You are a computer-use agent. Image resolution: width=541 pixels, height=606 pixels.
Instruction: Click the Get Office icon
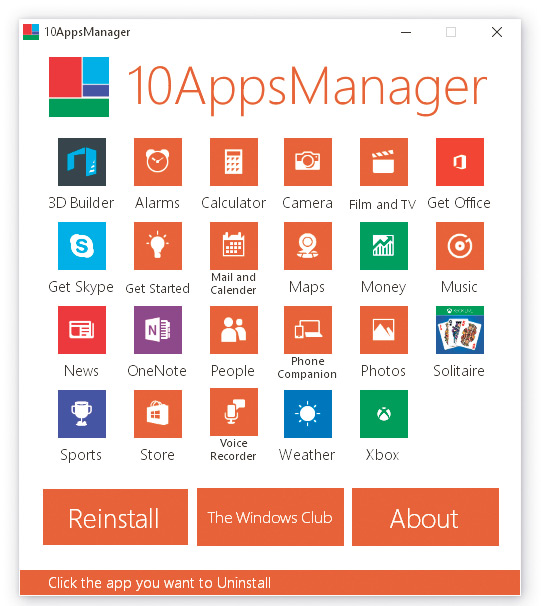460,162
